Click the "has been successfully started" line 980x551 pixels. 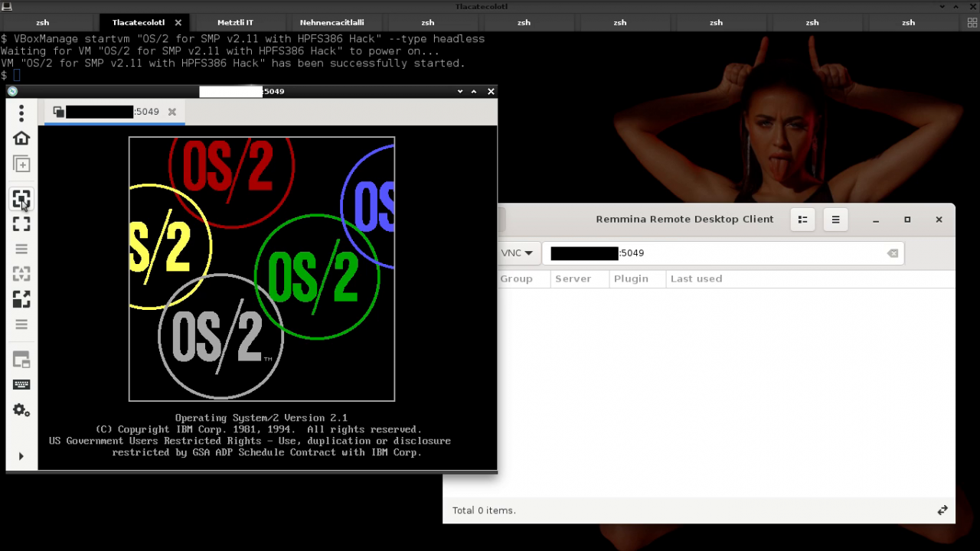(233, 64)
